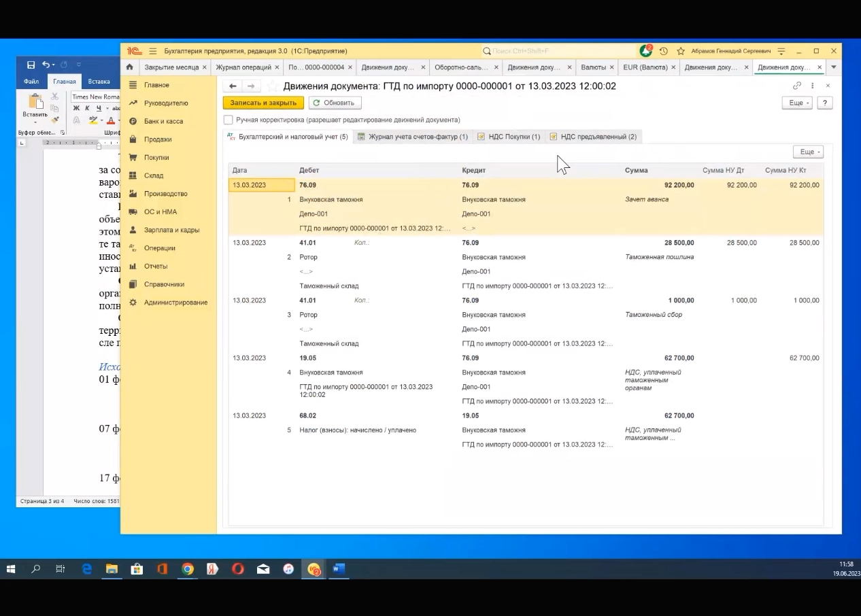This screenshot has width=861, height=616.
Task: Save Word document with diskette icon
Action: [x=31, y=65]
